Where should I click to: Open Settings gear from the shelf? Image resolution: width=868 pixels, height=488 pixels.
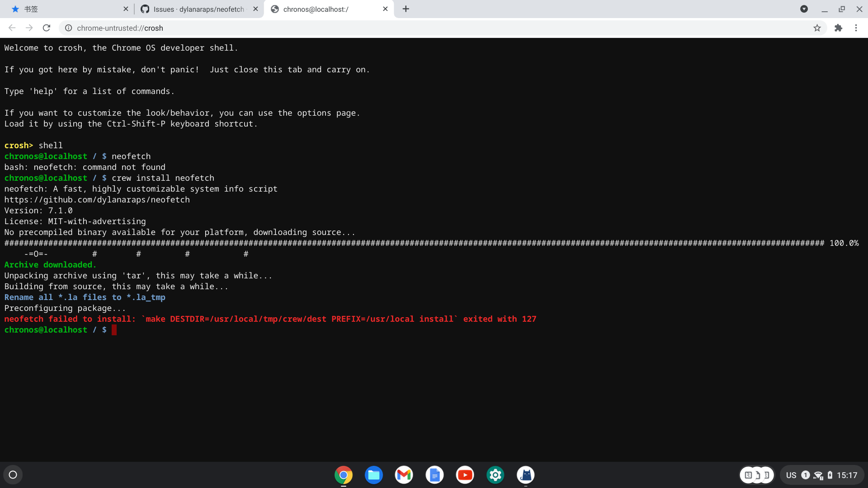click(x=495, y=475)
